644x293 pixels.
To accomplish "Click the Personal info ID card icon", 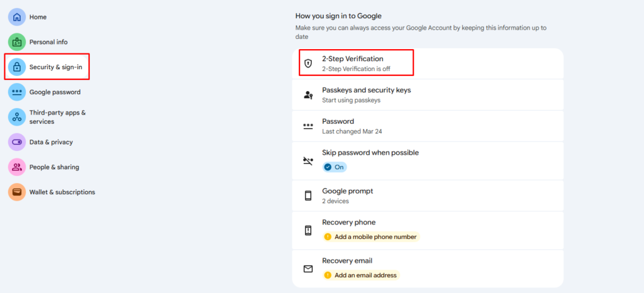I will (17, 42).
